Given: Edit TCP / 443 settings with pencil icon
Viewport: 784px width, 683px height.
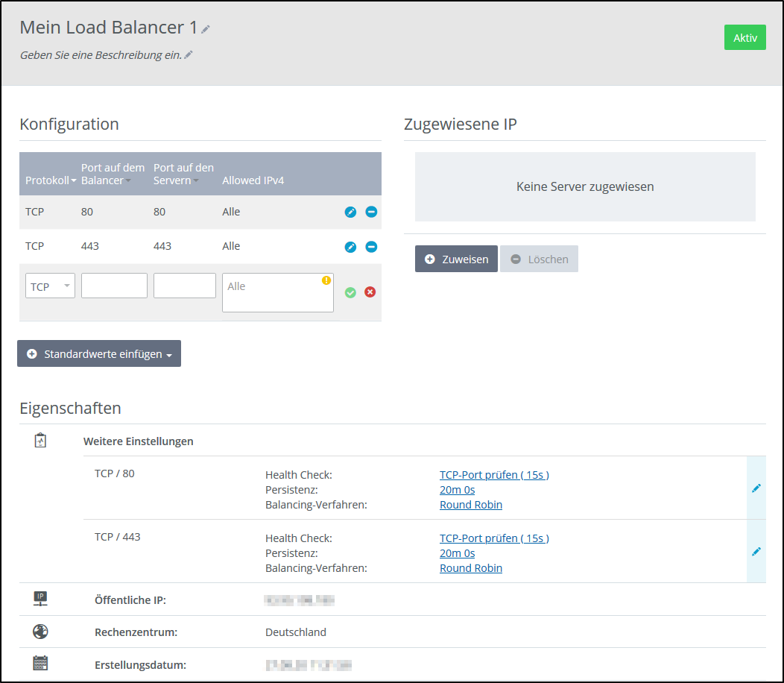Looking at the screenshot, I should (756, 551).
